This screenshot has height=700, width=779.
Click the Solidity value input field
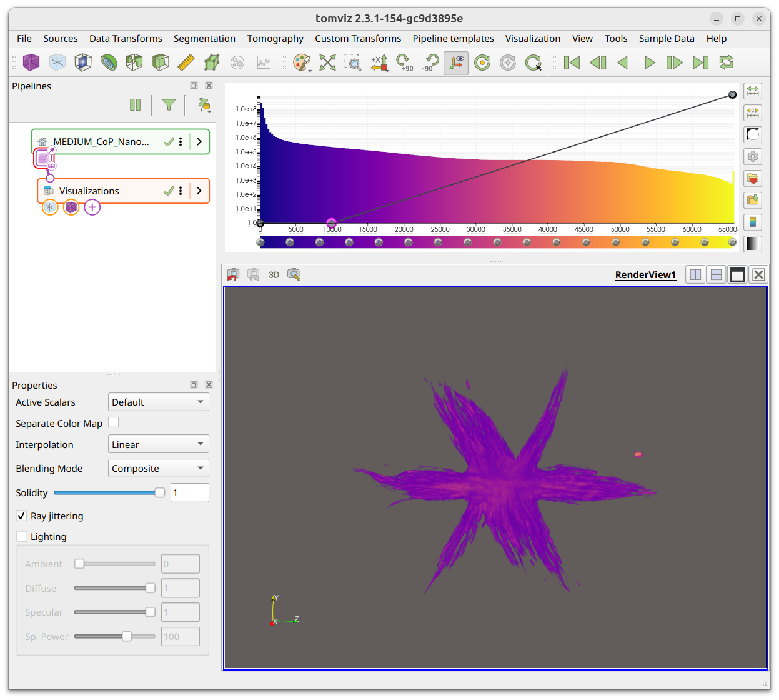(x=189, y=492)
